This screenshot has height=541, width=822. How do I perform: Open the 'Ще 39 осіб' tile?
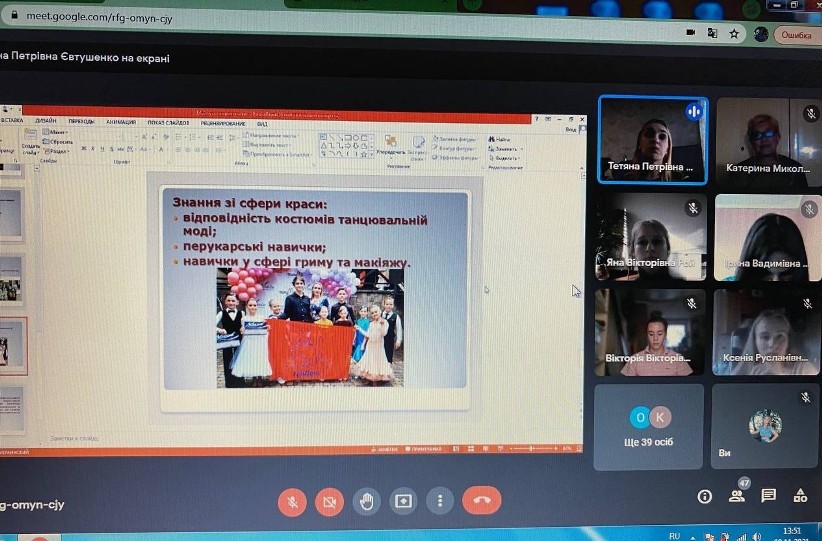[648, 427]
